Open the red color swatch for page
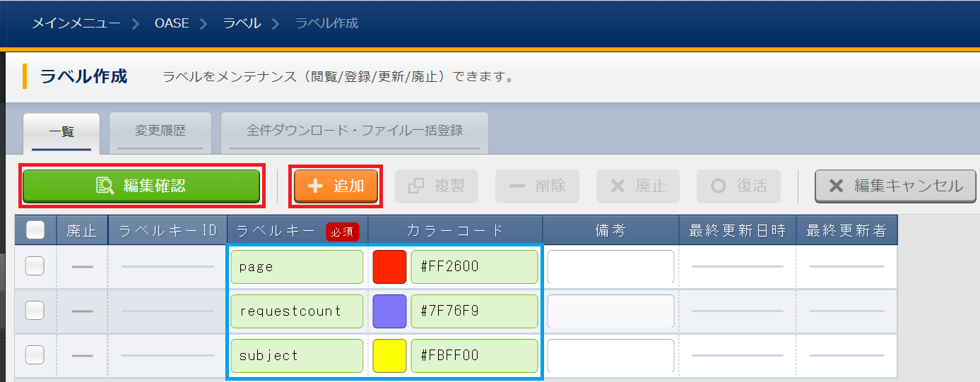The height and width of the screenshot is (382, 980). [389, 266]
